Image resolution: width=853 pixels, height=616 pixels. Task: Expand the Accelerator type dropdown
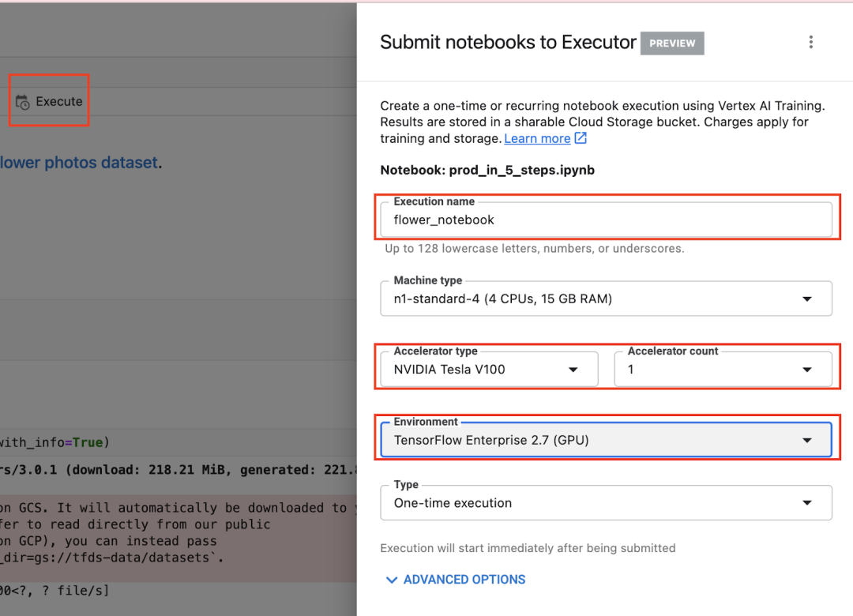[489, 369]
